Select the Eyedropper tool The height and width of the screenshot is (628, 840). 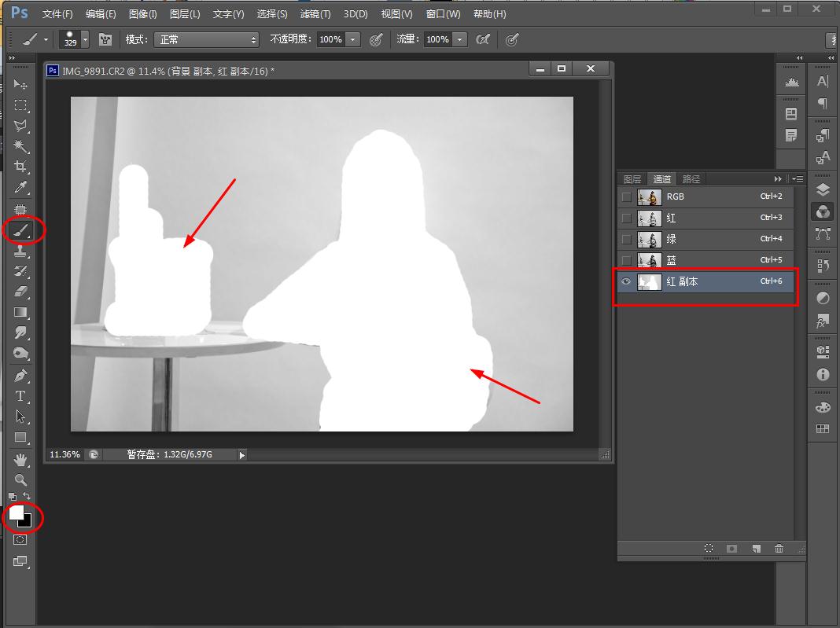(21, 188)
